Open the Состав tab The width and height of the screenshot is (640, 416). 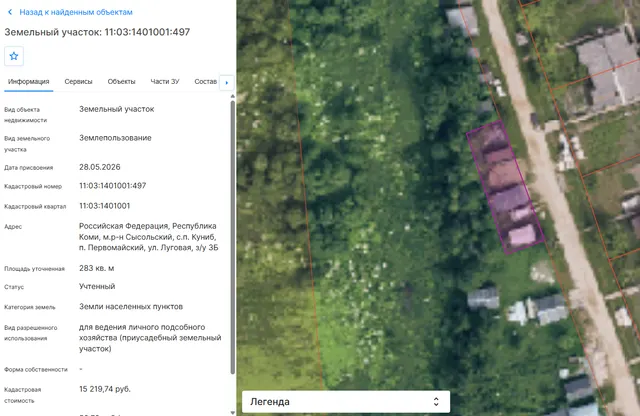tap(206, 82)
